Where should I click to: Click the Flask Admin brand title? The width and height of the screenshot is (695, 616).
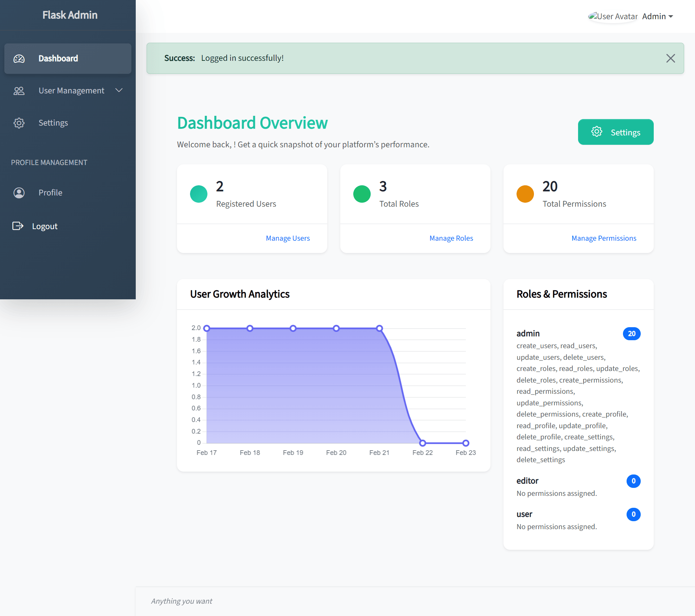coord(70,15)
